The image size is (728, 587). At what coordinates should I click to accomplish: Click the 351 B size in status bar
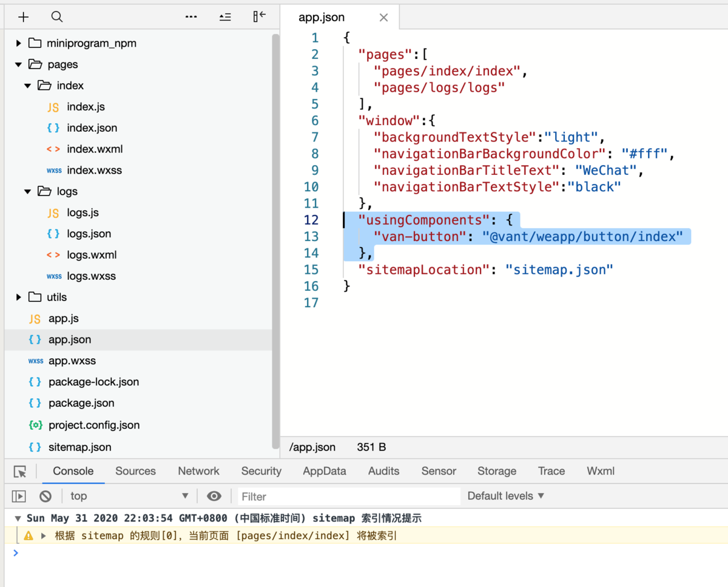371,447
